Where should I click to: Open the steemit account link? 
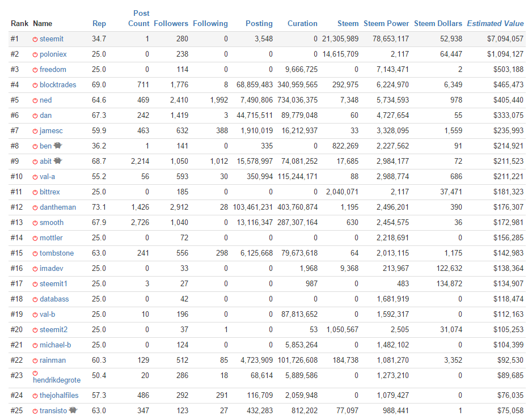52,39
